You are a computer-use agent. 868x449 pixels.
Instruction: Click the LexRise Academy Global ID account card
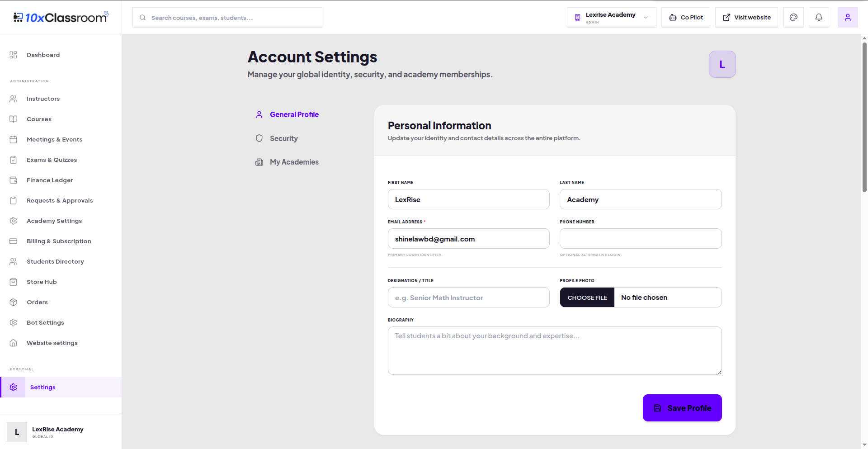[x=61, y=432]
